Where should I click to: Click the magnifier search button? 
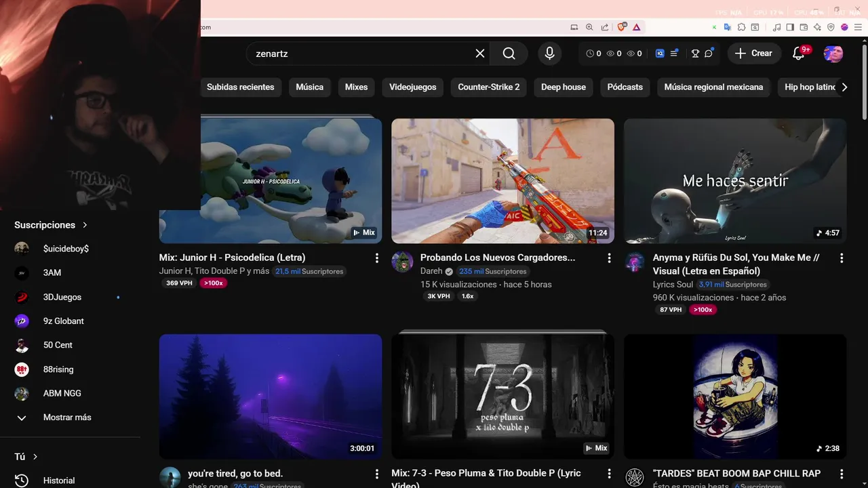coord(509,54)
